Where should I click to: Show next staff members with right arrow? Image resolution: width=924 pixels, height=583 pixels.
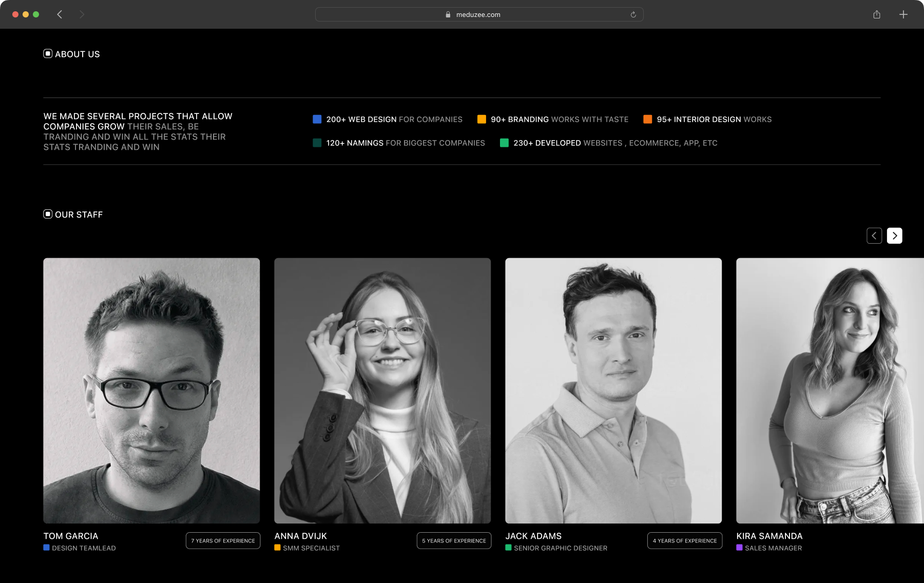point(894,236)
